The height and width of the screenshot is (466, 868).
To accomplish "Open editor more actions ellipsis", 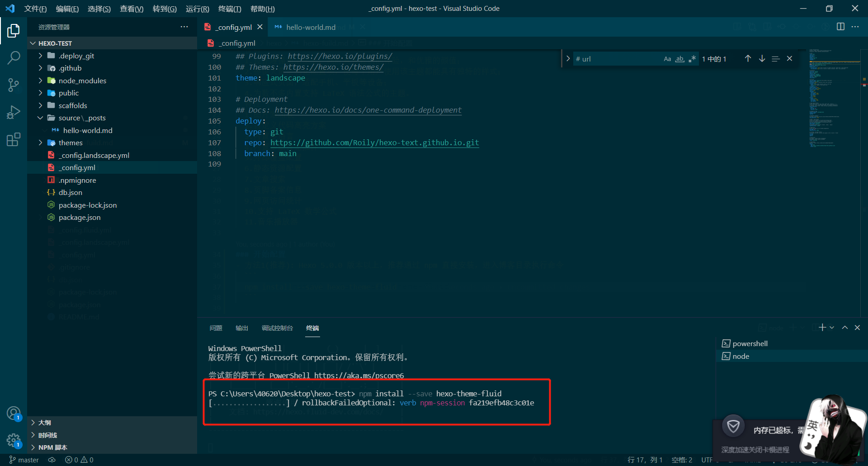I will [855, 27].
